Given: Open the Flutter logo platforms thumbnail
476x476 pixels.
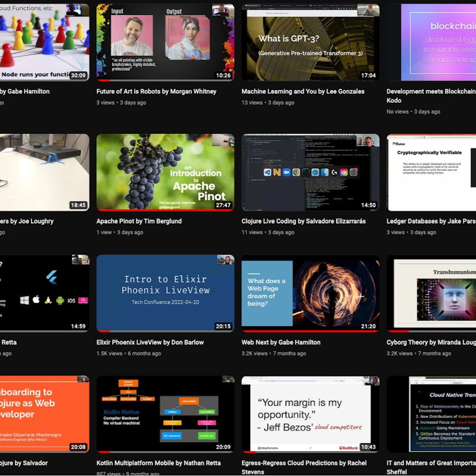Looking at the screenshot, I should point(44,293).
